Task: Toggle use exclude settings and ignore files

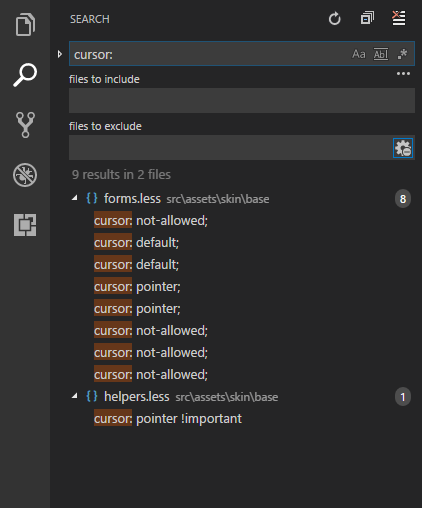Action: click(x=403, y=148)
